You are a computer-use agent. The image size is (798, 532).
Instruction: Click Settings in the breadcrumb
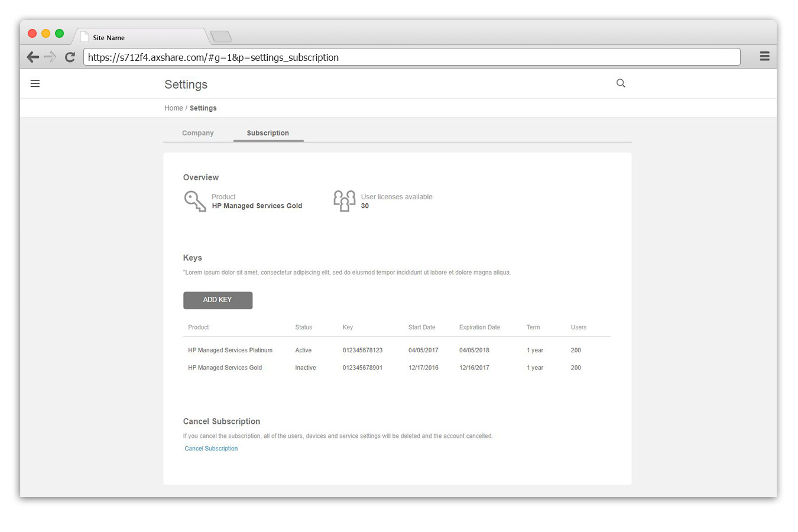[x=203, y=108]
